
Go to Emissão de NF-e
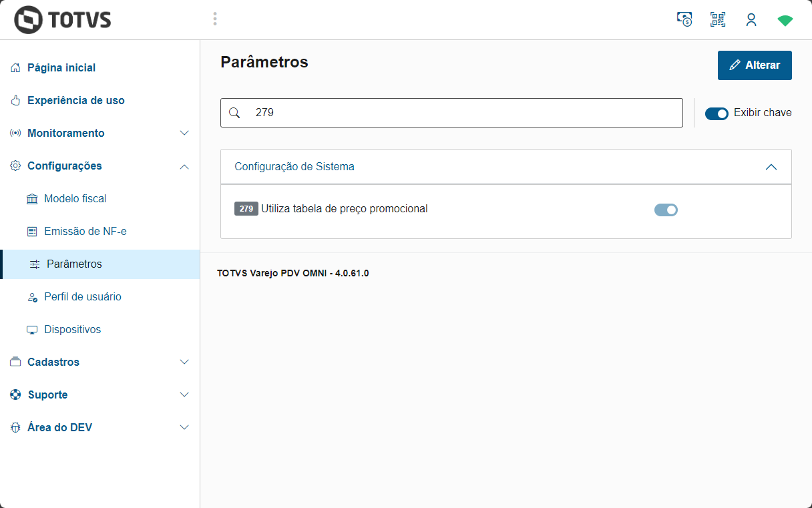point(85,231)
